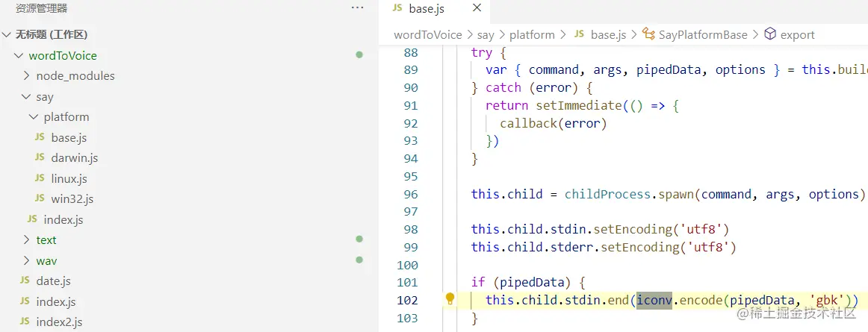Screen dimensions: 868x332
Task: Click the lightbulb quick fix icon
Action: pos(450,299)
